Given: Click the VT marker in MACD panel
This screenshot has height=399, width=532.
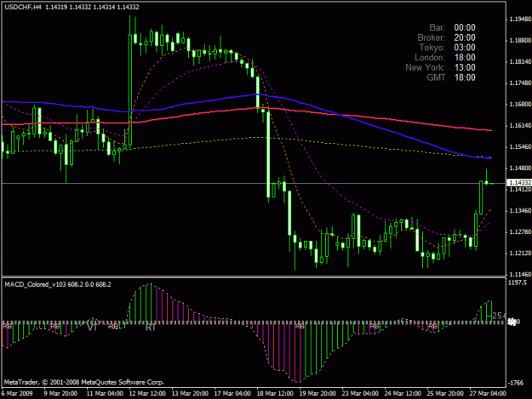Looking at the screenshot, I should point(92,328).
